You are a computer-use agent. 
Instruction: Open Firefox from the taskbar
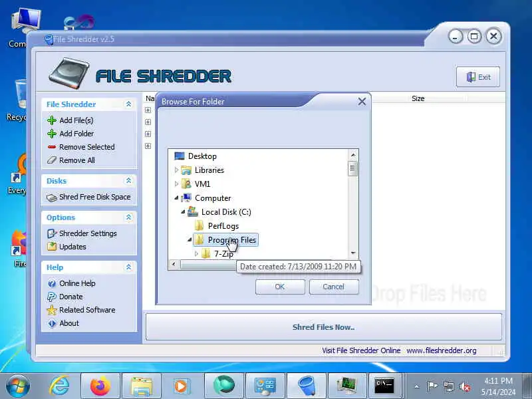tap(100, 386)
